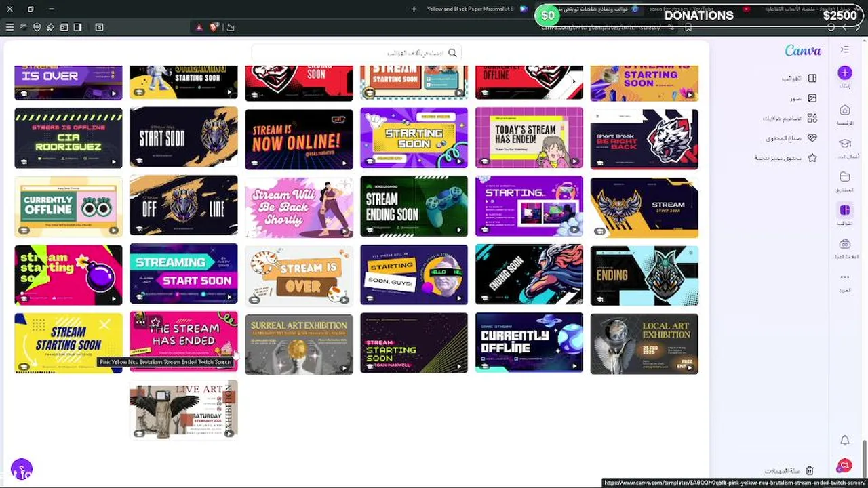Open the teal Ending Soon warrior template

pyautogui.click(x=529, y=274)
